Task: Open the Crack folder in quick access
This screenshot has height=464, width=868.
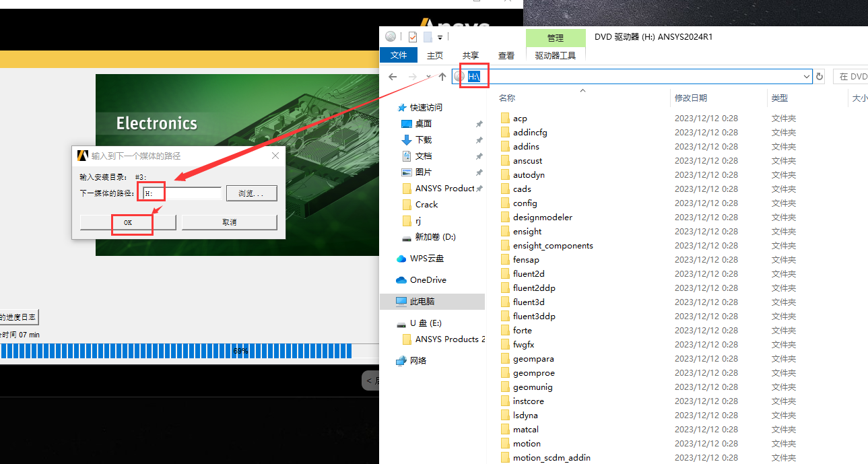Action: click(426, 205)
